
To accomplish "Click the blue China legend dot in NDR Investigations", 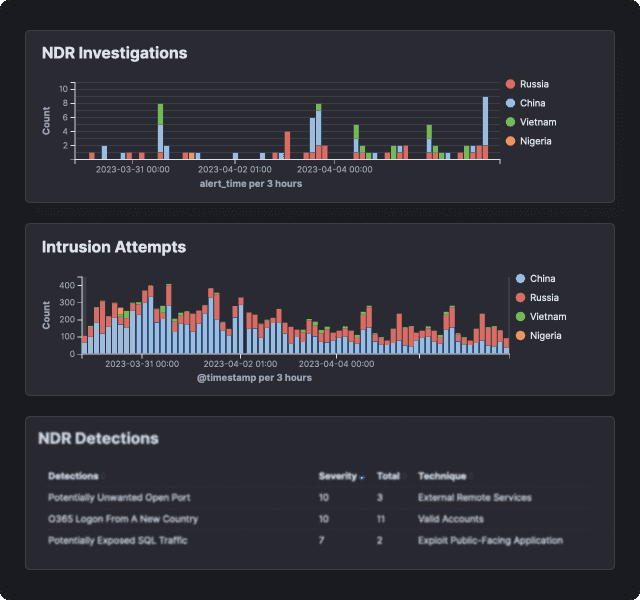I will (510, 103).
